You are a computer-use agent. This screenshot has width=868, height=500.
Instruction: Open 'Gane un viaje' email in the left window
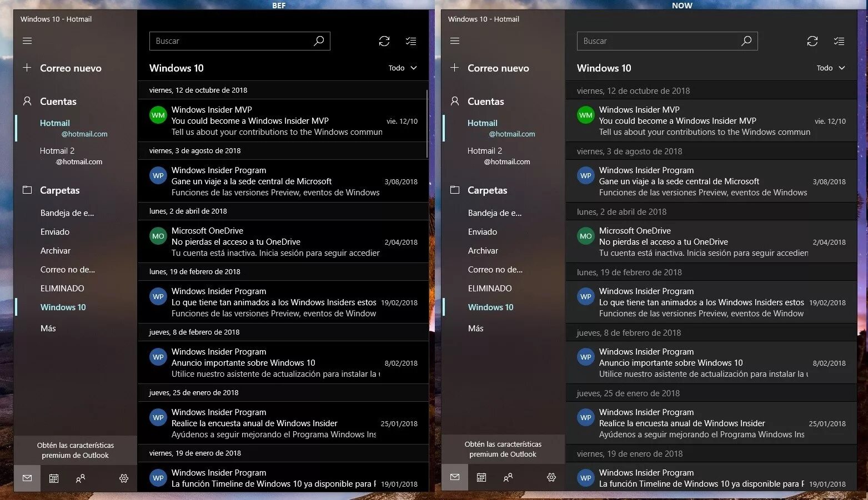click(x=283, y=181)
